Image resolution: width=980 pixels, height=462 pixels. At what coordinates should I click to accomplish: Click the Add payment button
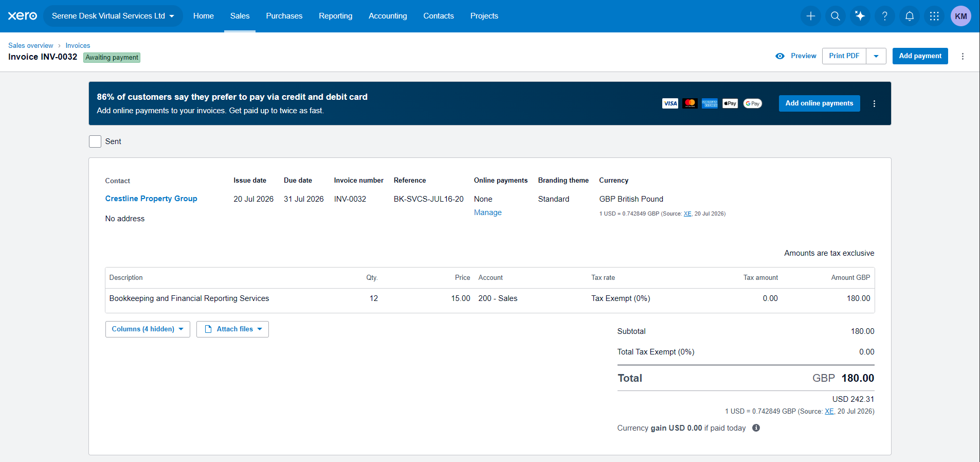920,56
